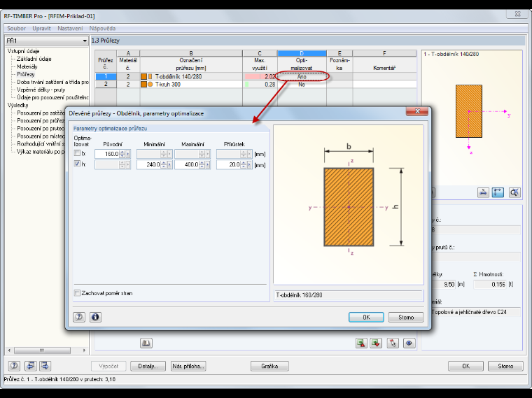Screen dimensions: 532x398
Task: Click the eye view mode icon
Action: (409, 343)
